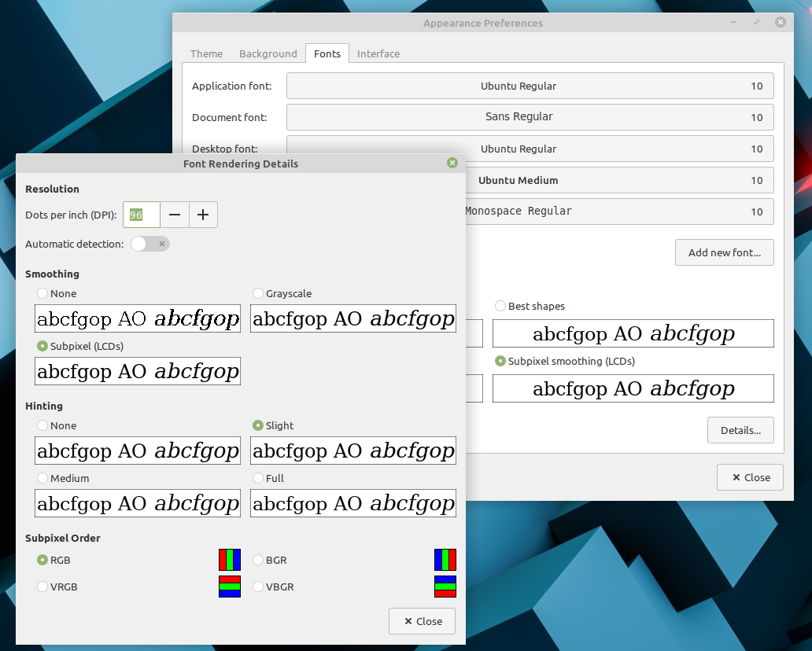Click the Smoothing section heading

(52, 274)
